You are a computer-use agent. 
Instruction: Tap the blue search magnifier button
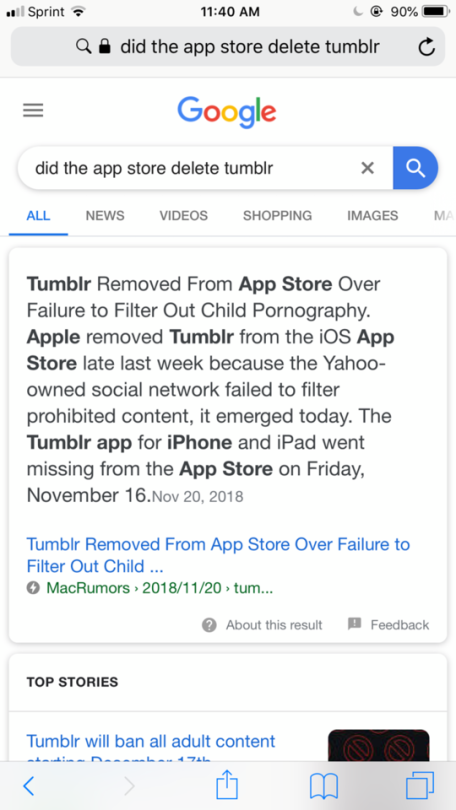tap(415, 168)
